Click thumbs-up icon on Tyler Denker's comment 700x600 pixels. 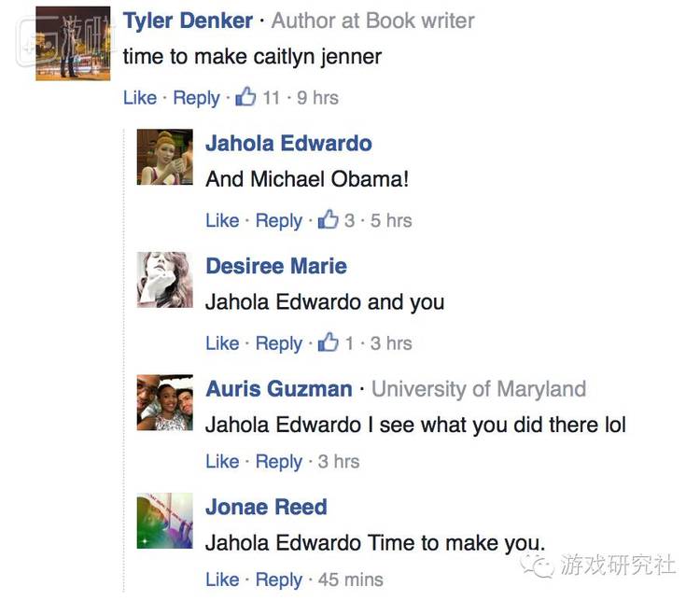[245, 97]
